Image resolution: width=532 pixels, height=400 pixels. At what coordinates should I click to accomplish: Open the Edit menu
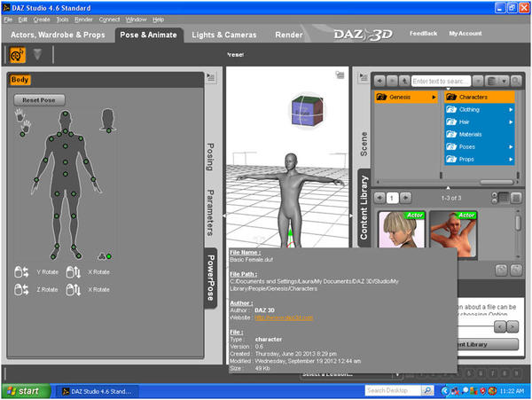(x=23, y=20)
